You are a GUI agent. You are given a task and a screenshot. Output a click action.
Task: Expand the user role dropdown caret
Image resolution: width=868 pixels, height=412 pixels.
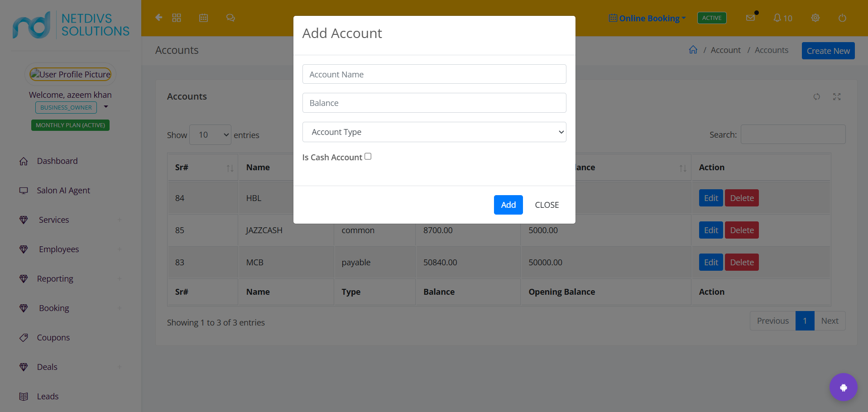(x=106, y=107)
